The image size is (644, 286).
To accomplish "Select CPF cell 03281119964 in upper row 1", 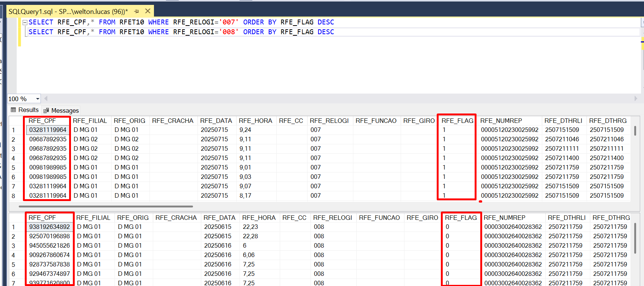I will [48, 130].
